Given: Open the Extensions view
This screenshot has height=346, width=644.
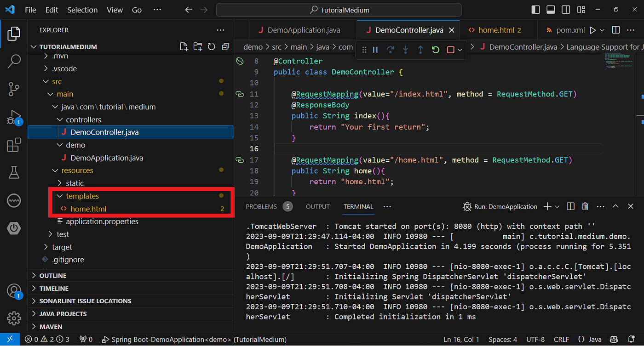Looking at the screenshot, I should (14, 145).
